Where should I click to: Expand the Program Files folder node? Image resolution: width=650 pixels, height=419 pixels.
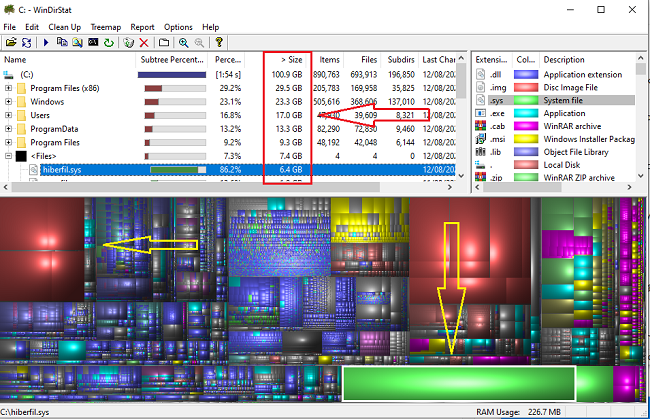coord(8,142)
